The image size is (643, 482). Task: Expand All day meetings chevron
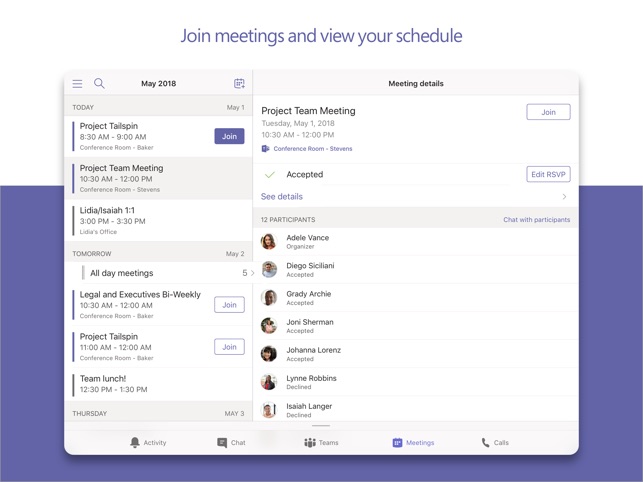tap(252, 273)
